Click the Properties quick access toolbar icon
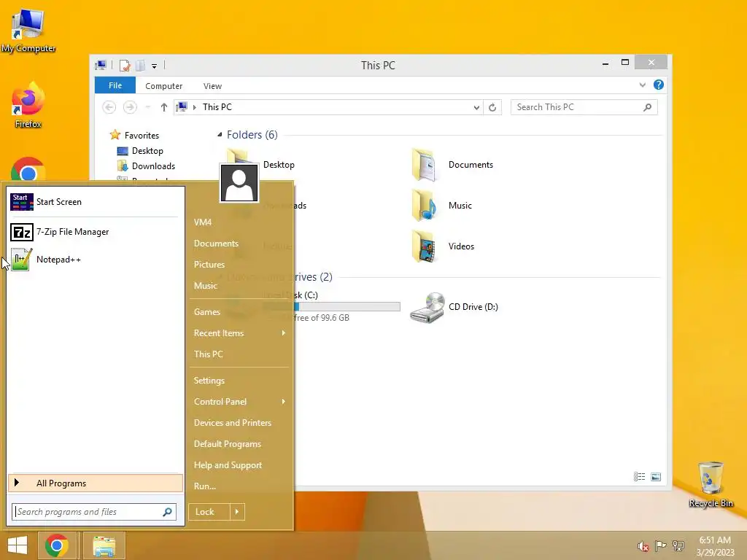747x560 pixels. pos(125,65)
